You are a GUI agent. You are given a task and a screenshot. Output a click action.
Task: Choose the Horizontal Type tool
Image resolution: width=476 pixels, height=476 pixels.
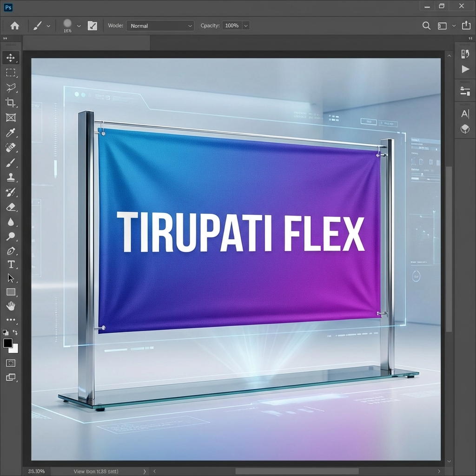point(11,264)
